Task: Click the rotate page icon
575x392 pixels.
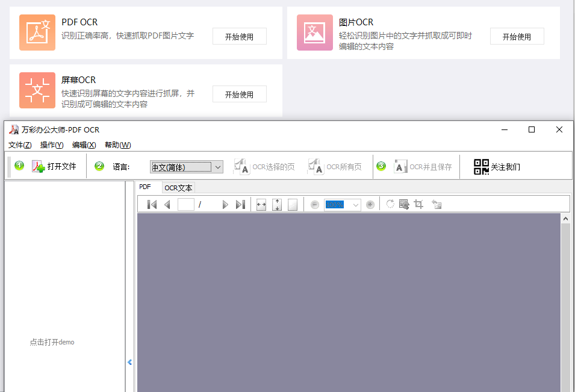Action: 390,204
